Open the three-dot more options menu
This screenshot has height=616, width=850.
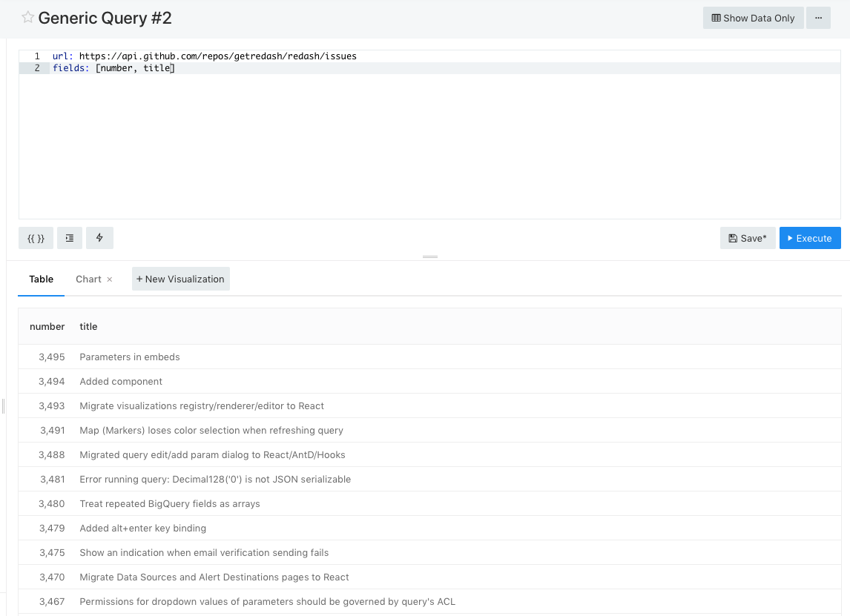coord(818,18)
